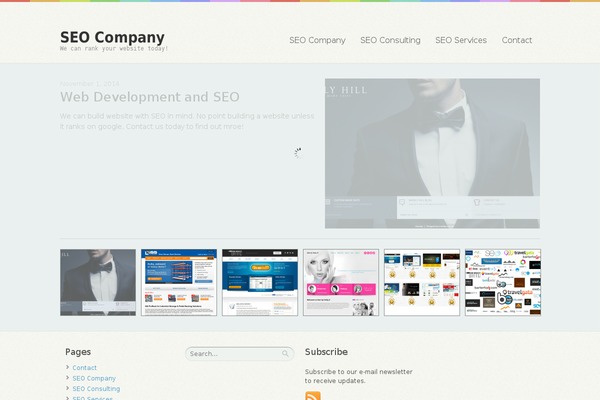Click the magnifier icon in the search box
Image resolution: width=600 pixels, height=400 pixels.
click(x=285, y=354)
